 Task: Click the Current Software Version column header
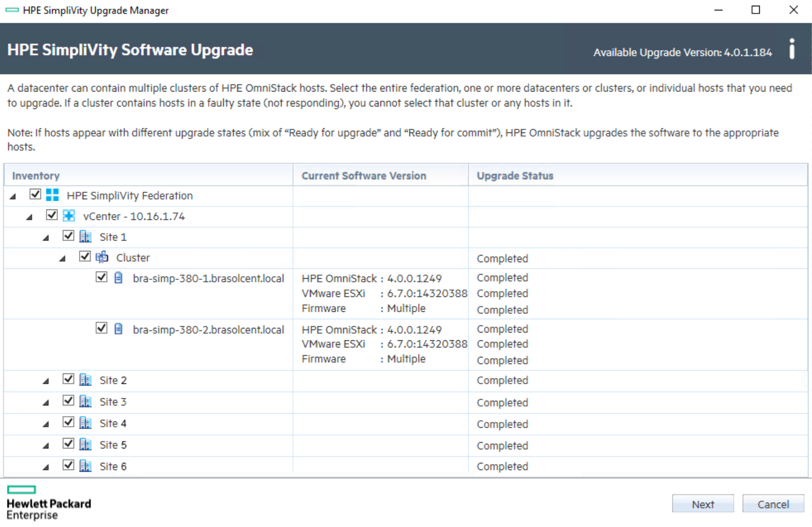381,175
